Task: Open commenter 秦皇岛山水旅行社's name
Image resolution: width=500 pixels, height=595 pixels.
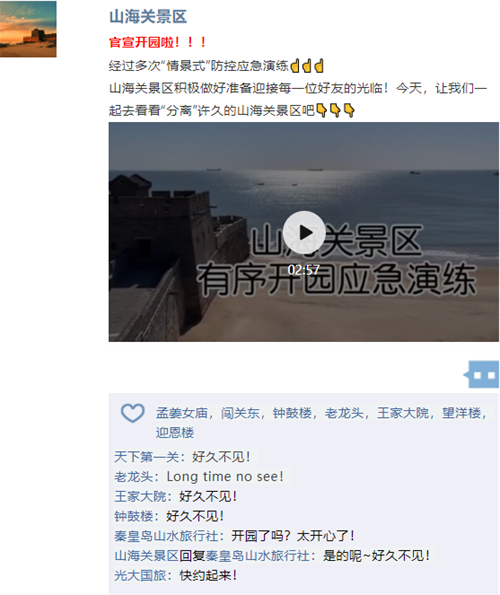Action: (x=166, y=536)
